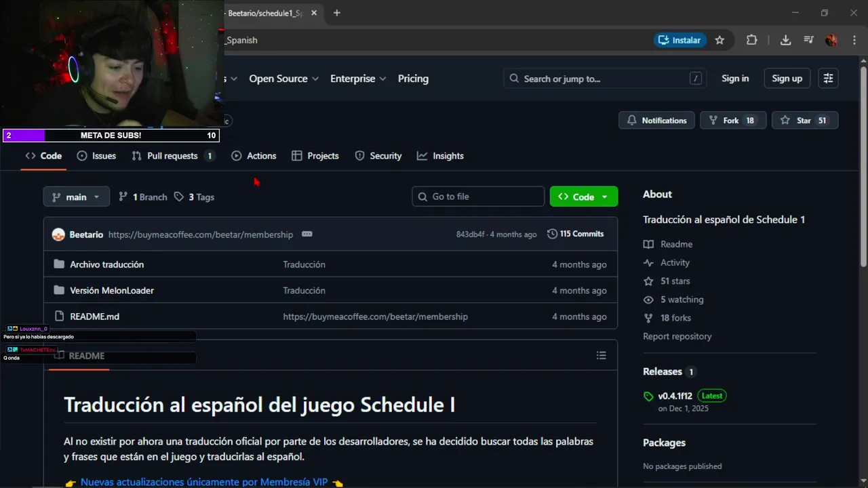
Task: Switch to the Issues tab
Action: (x=96, y=156)
